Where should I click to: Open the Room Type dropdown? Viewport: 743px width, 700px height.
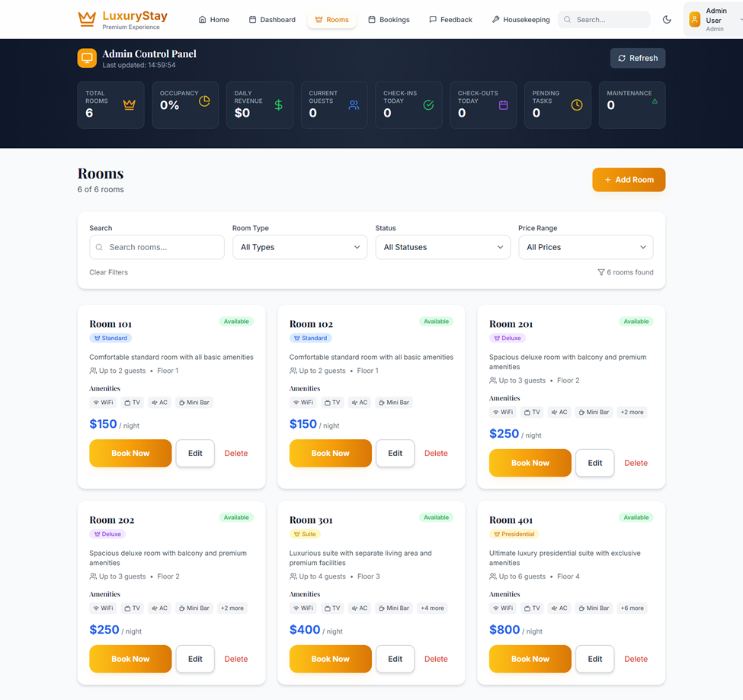(299, 247)
